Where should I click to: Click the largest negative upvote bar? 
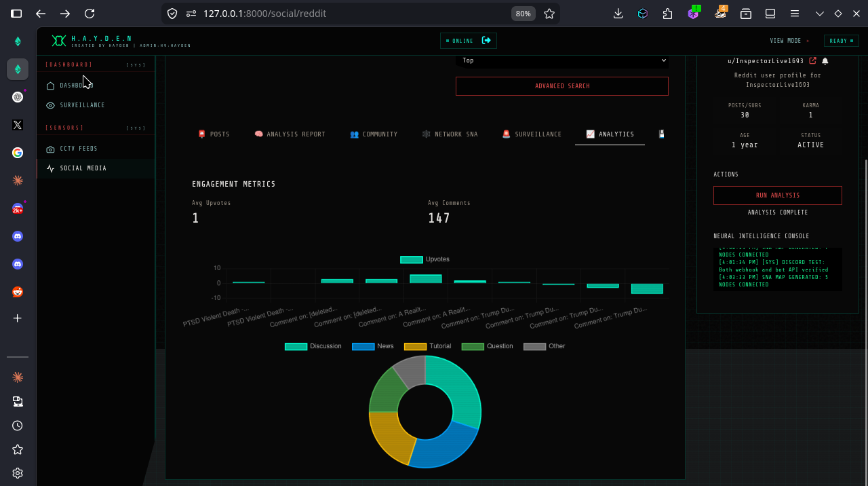click(647, 288)
